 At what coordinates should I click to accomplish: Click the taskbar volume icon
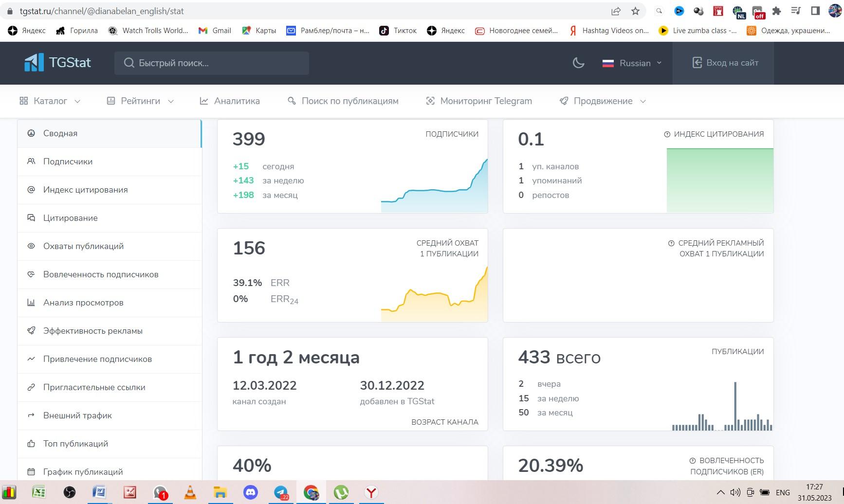pos(735,492)
